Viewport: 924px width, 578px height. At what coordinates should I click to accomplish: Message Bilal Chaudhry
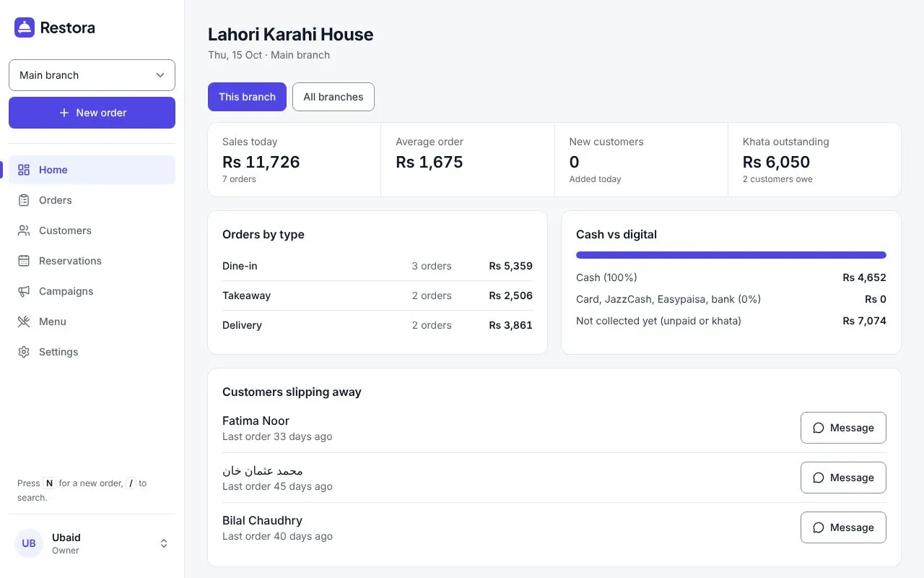[x=843, y=527]
